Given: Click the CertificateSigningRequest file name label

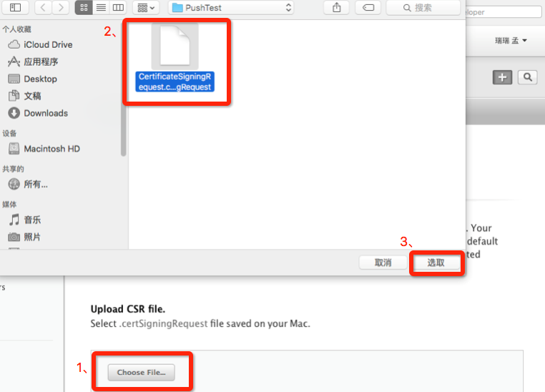Looking at the screenshot, I should click(x=175, y=82).
